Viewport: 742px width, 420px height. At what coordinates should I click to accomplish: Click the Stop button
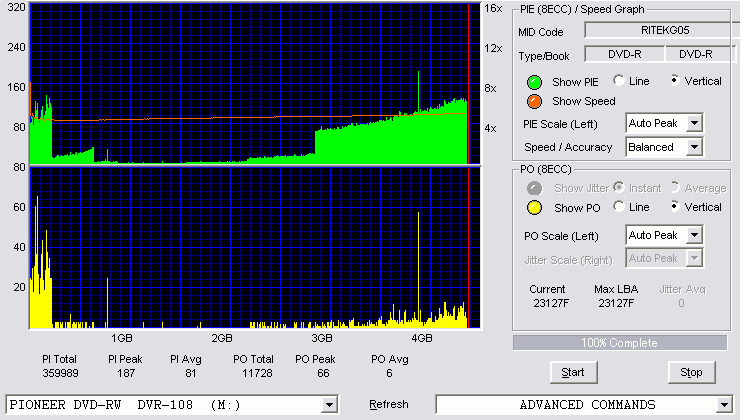(x=691, y=372)
